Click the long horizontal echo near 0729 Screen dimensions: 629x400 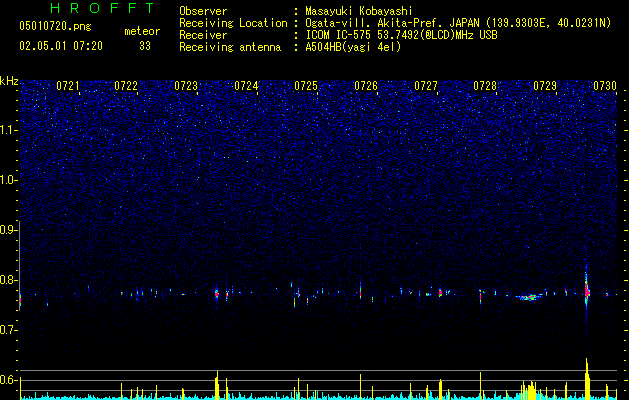[532, 297]
